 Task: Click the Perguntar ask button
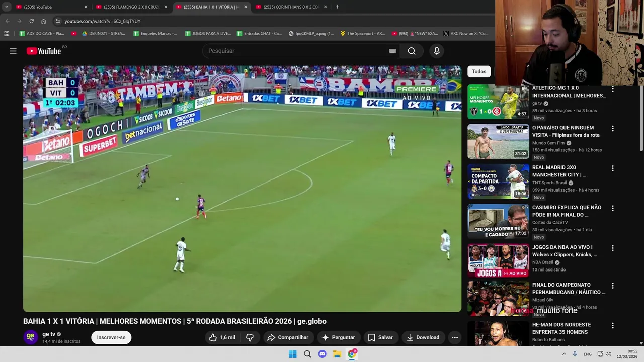338,337
